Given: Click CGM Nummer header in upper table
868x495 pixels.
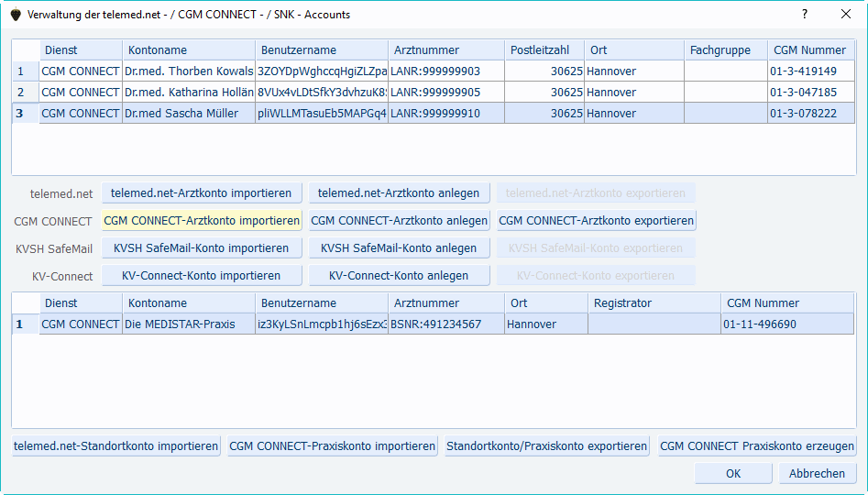Looking at the screenshot, I should point(811,49).
